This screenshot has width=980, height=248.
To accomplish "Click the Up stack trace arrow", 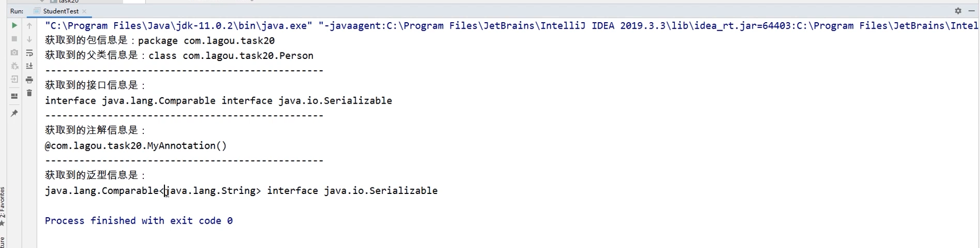I will (x=30, y=25).
